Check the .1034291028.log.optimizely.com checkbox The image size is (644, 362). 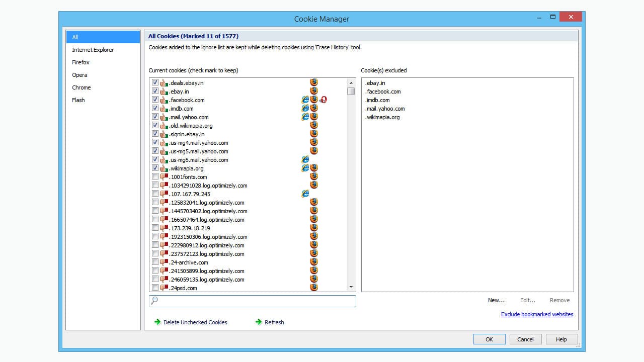click(155, 185)
